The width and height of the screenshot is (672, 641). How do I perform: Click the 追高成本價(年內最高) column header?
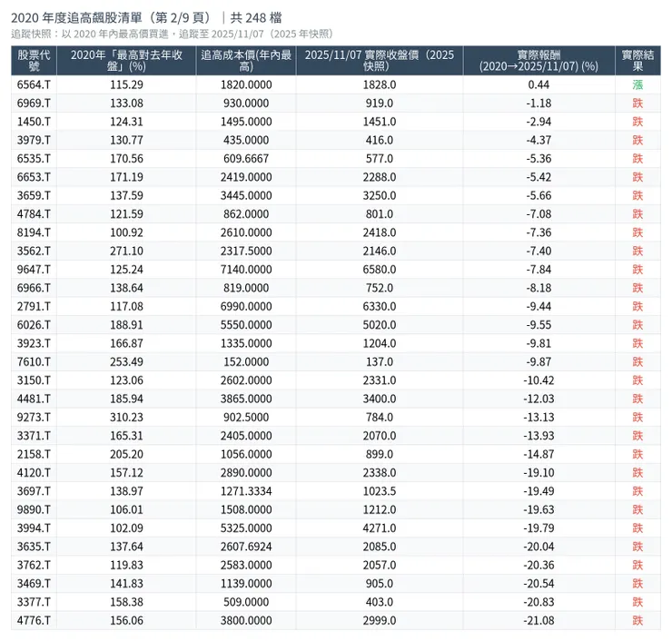tap(246, 61)
